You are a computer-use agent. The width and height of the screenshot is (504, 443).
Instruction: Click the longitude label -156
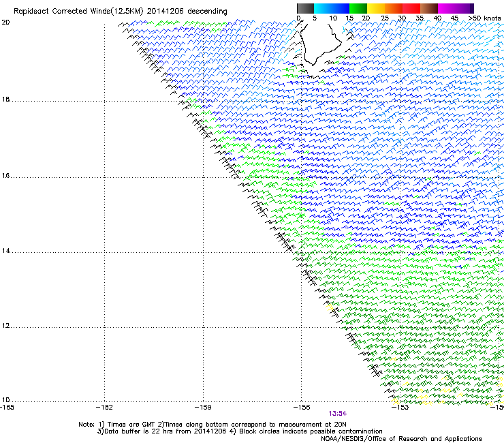302,408
